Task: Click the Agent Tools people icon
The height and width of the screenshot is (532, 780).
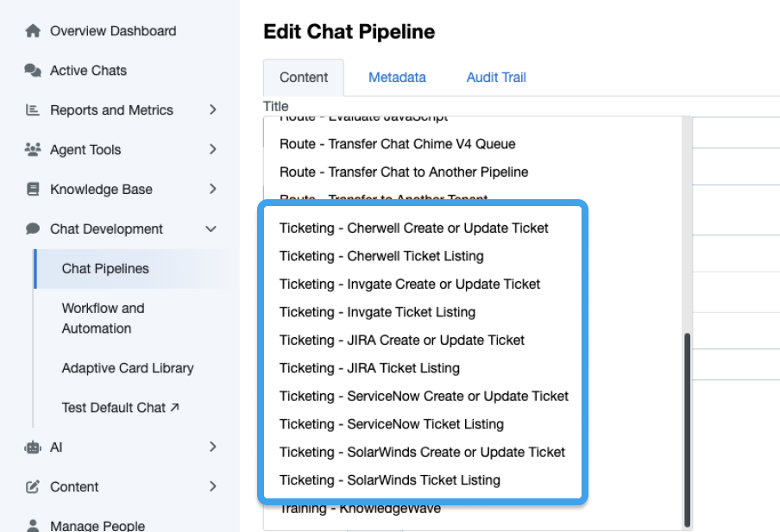Action: 33,150
